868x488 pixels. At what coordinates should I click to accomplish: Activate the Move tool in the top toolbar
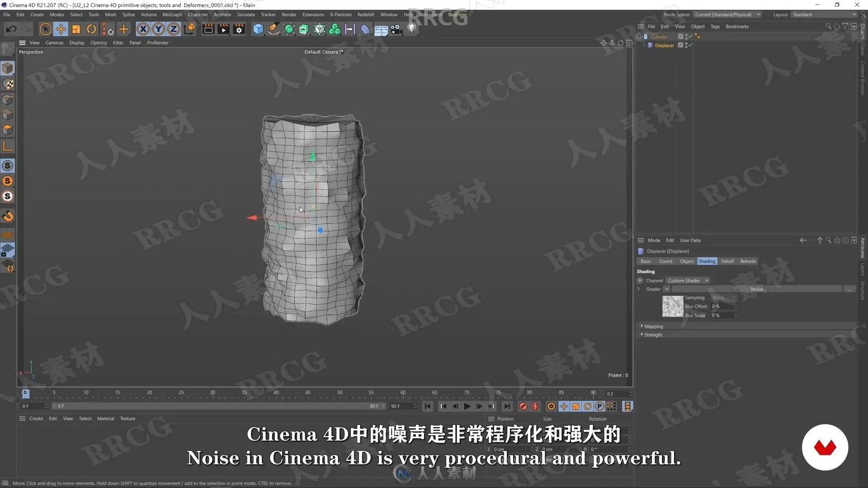[x=61, y=29]
